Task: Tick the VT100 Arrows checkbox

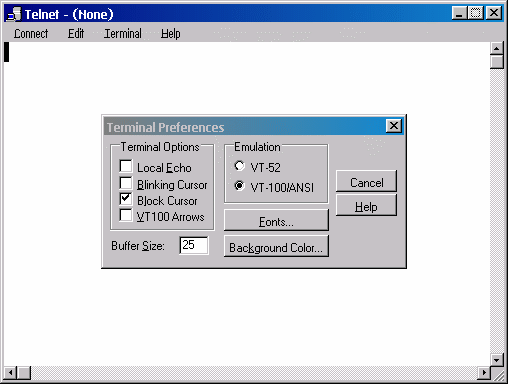Action: [126, 215]
